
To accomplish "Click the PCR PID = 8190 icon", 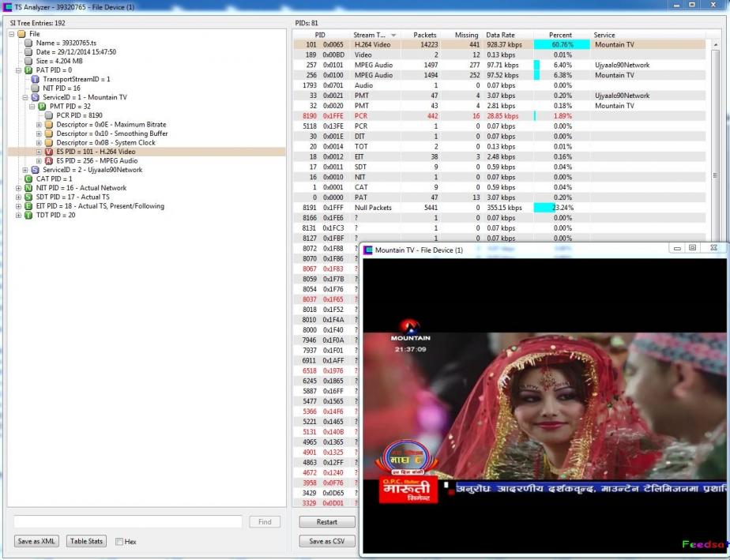I will 49,115.
